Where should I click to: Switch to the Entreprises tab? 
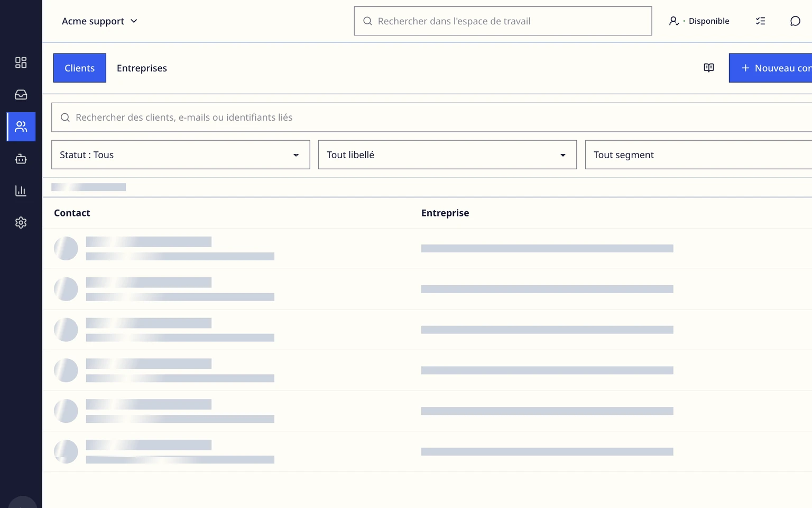142,68
